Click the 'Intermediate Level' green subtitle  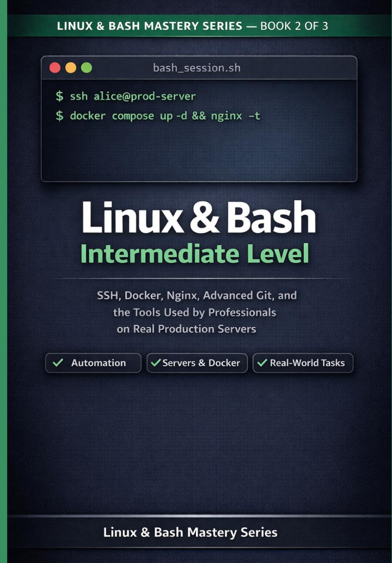[x=195, y=254]
